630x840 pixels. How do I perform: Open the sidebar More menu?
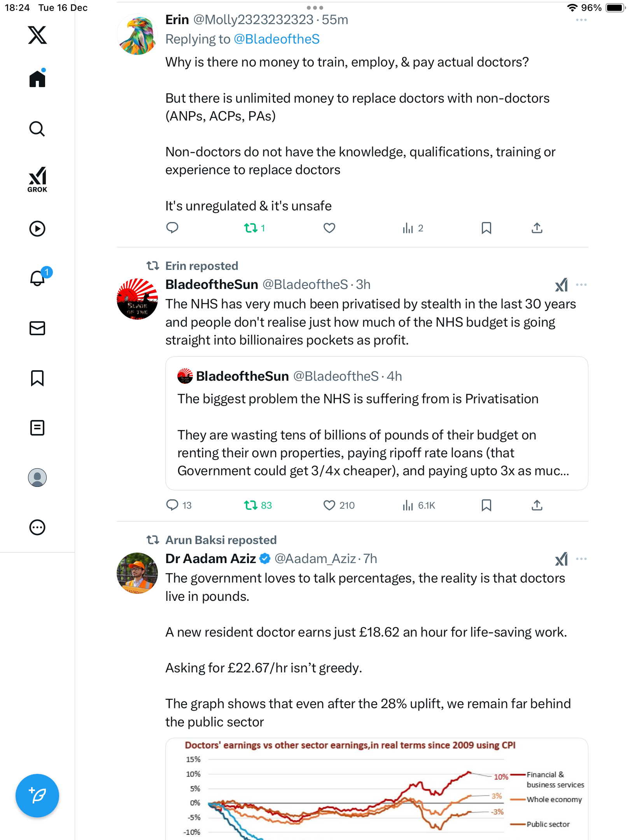pyautogui.click(x=37, y=527)
